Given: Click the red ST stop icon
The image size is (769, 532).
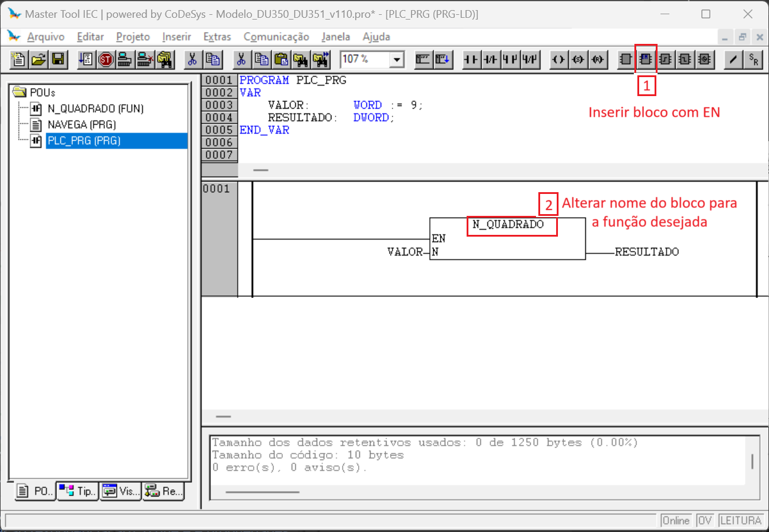Looking at the screenshot, I should tap(106, 59).
